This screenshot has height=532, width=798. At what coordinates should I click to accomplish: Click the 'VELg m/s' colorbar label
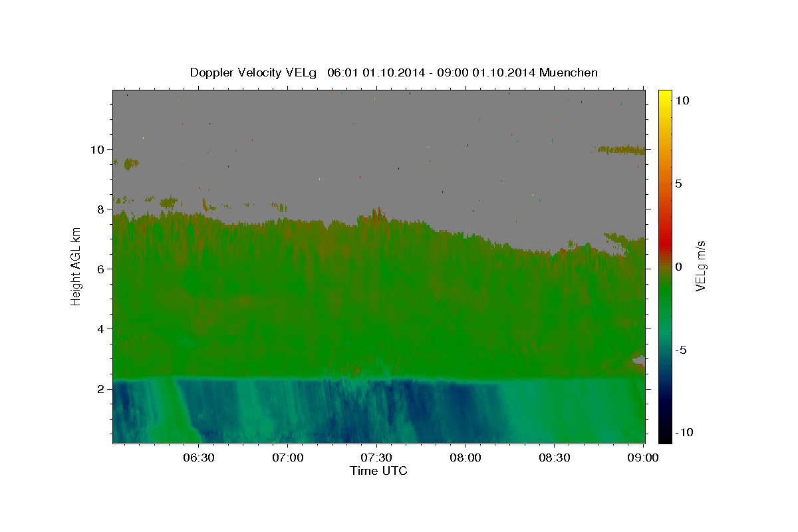click(700, 266)
